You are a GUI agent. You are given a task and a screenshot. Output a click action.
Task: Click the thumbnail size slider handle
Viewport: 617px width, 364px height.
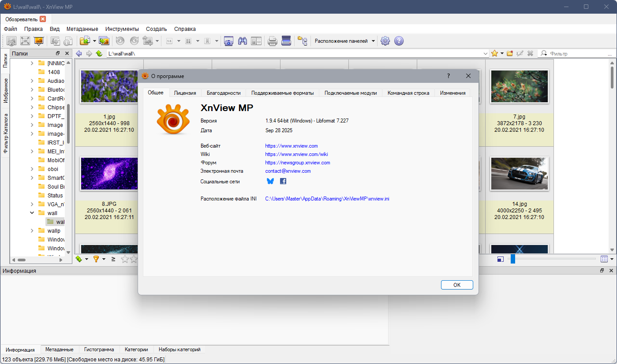(x=512, y=259)
